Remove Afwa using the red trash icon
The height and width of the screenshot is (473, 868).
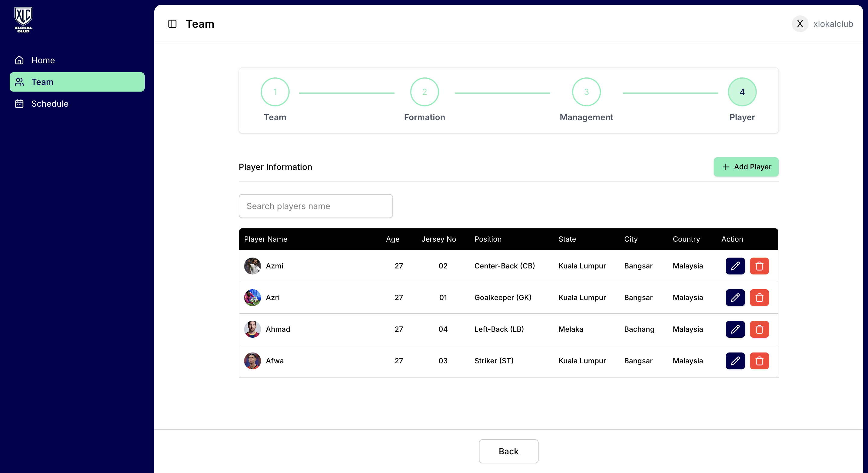tap(759, 361)
